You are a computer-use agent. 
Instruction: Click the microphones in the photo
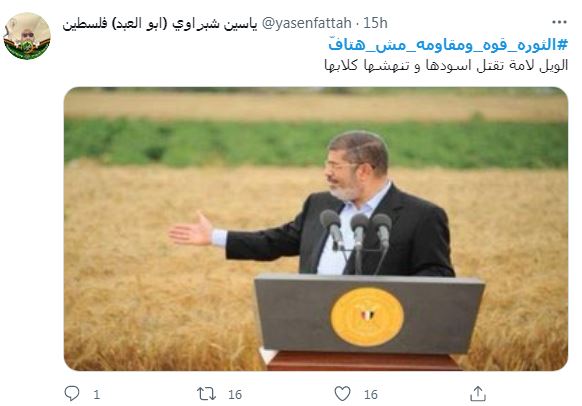coord(356,230)
